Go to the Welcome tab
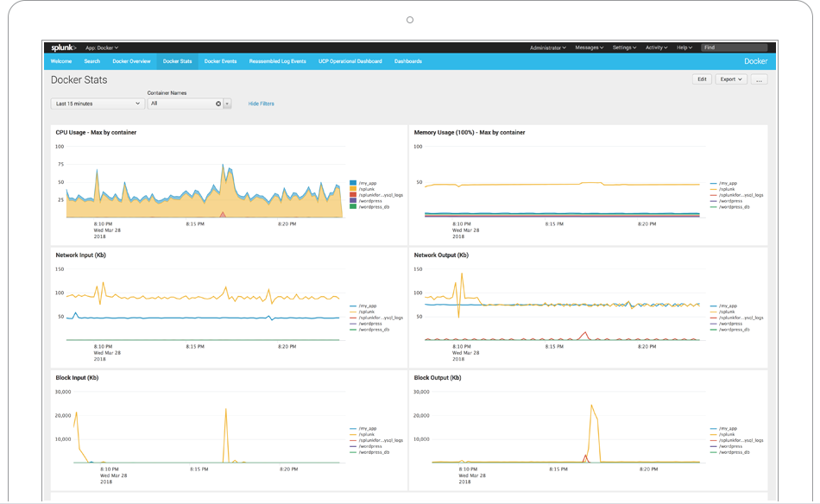This screenshot has width=820, height=504. (61, 61)
